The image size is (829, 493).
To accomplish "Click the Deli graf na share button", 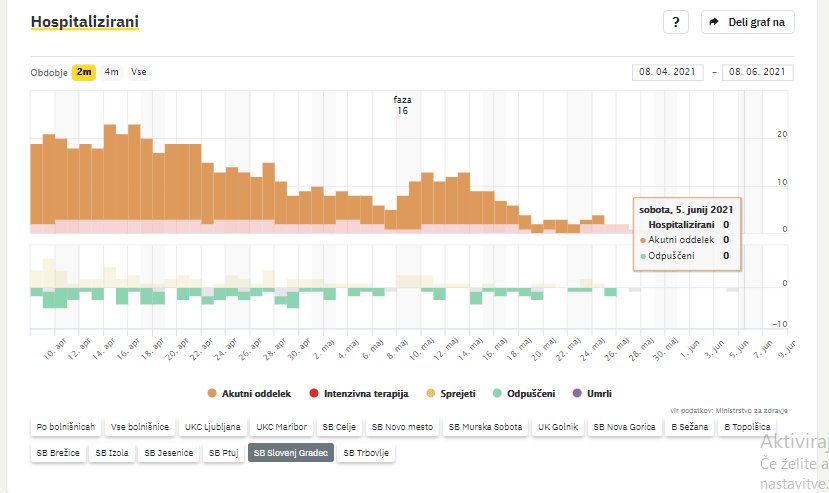I will tap(748, 22).
